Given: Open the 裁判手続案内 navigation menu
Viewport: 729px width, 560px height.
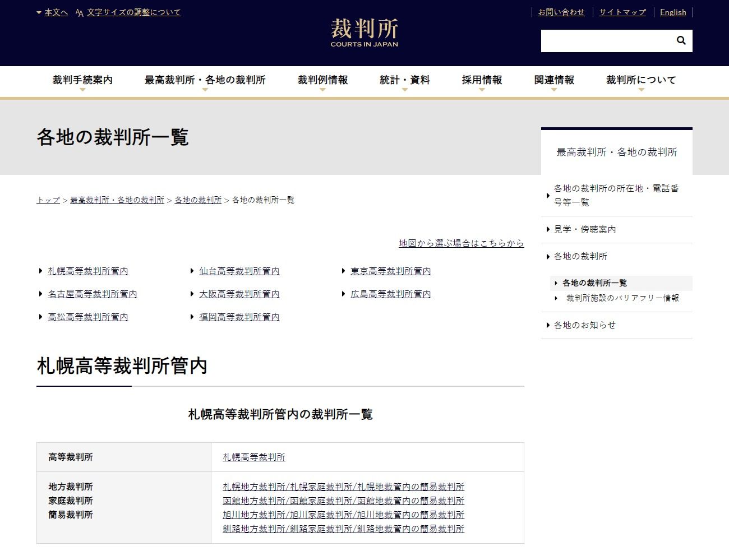Looking at the screenshot, I should (82, 80).
